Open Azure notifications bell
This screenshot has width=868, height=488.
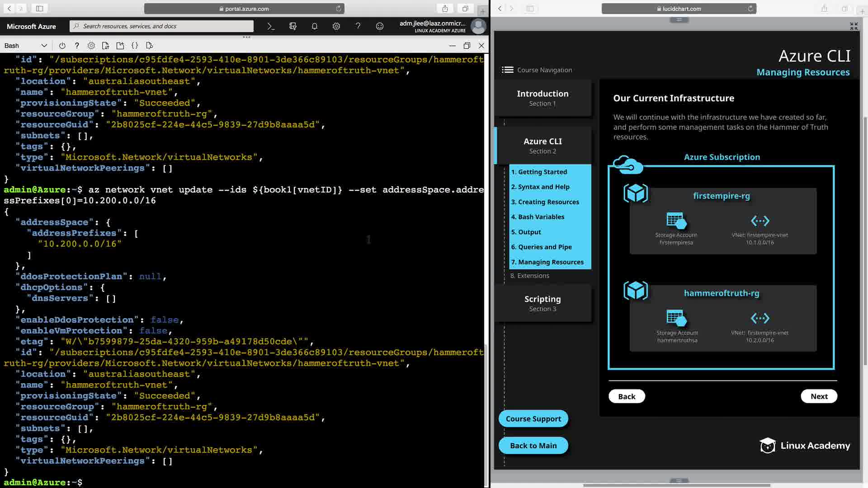[314, 26]
